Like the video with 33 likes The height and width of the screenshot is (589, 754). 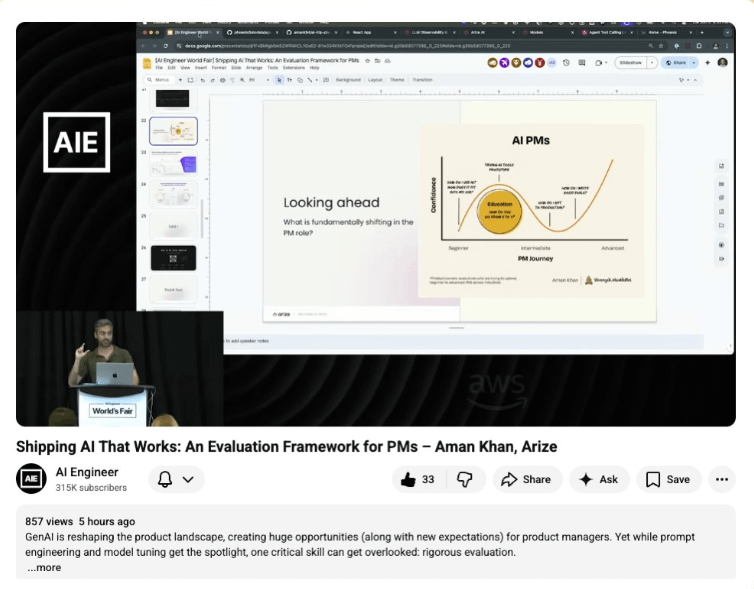[x=417, y=479]
